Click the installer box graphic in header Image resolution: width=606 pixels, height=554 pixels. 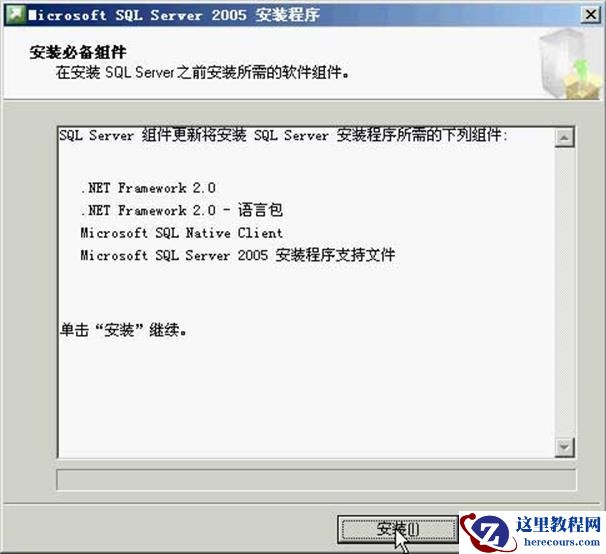tap(570, 64)
